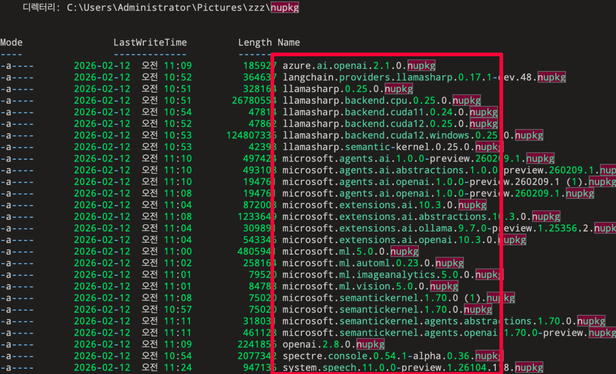Click the 124807336 file length value
Viewport: 616px width, 374px height.
(x=251, y=136)
